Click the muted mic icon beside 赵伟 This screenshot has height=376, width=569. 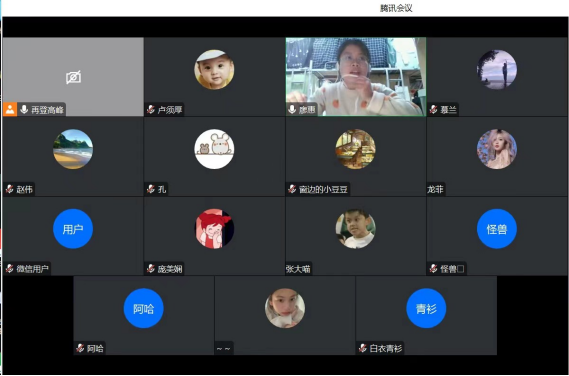pos(10,189)
